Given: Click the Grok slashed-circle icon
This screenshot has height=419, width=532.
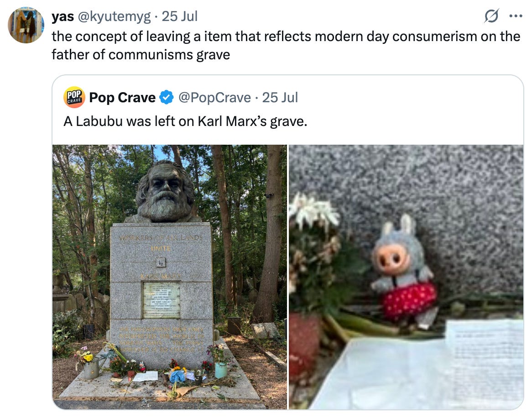Looking at the screenshot, I should (x=491, y=16).
